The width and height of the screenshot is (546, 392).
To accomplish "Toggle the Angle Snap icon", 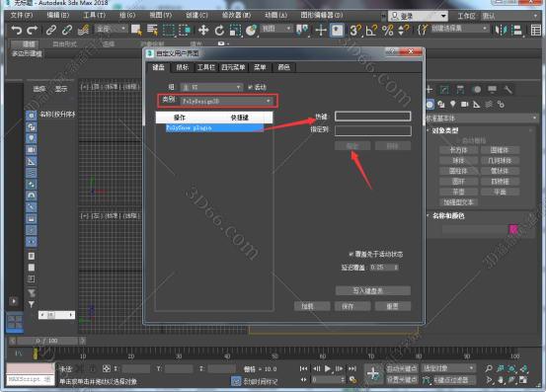I will (371, 31).
